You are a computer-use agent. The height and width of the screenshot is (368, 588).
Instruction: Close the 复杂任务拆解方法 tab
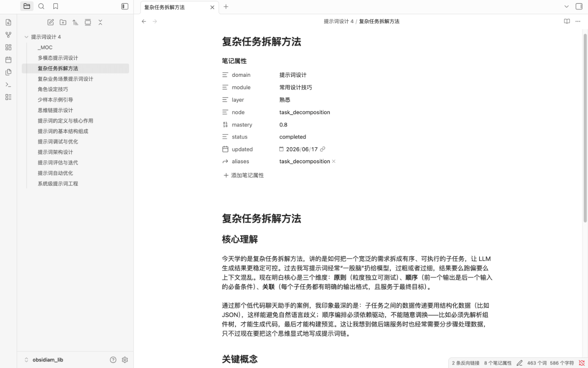[x=212, y=7]
